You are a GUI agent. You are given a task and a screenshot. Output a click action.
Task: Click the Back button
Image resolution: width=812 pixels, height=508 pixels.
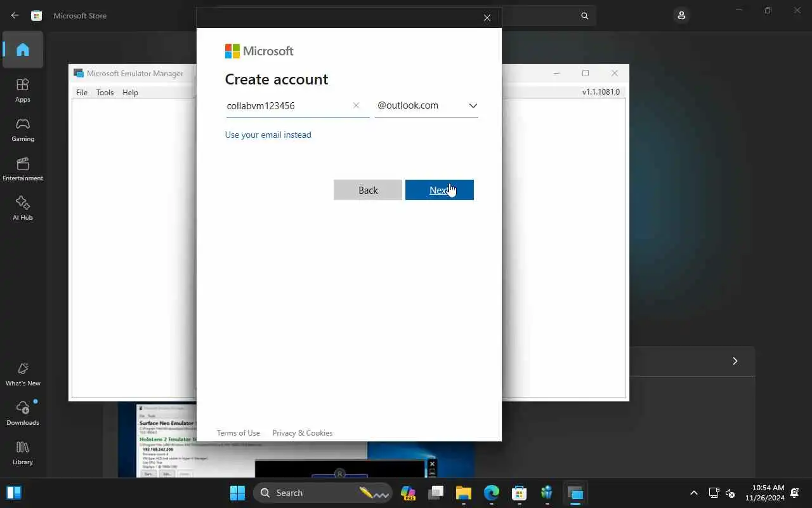click(368, 190)
